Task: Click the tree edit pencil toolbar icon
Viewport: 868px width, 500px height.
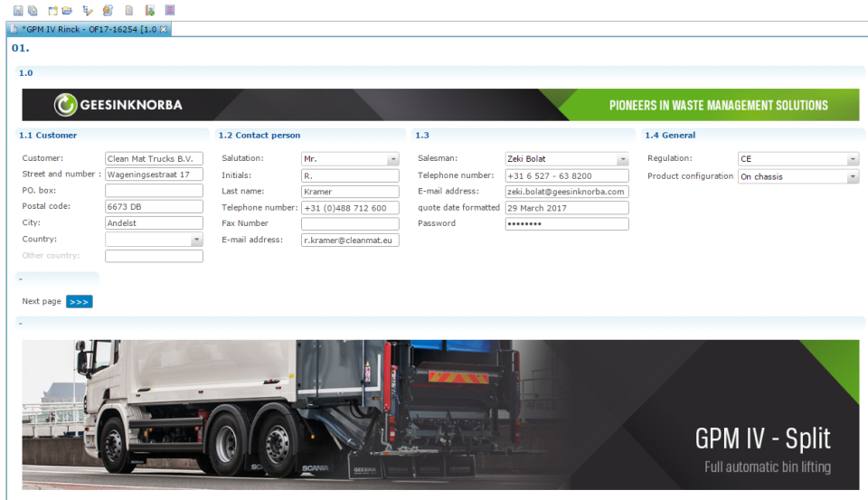Action: [x=88, y=10]
